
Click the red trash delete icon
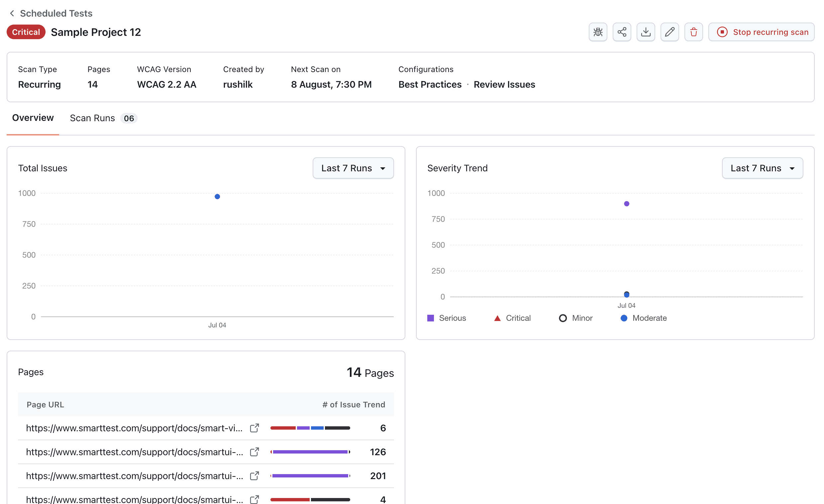coord(693,32)
